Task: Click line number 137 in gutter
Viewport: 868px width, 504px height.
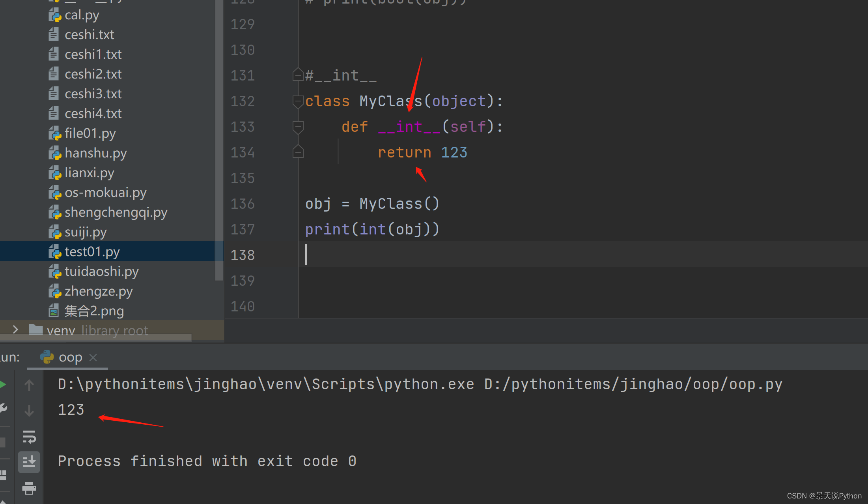Action: tap(243, 230)
